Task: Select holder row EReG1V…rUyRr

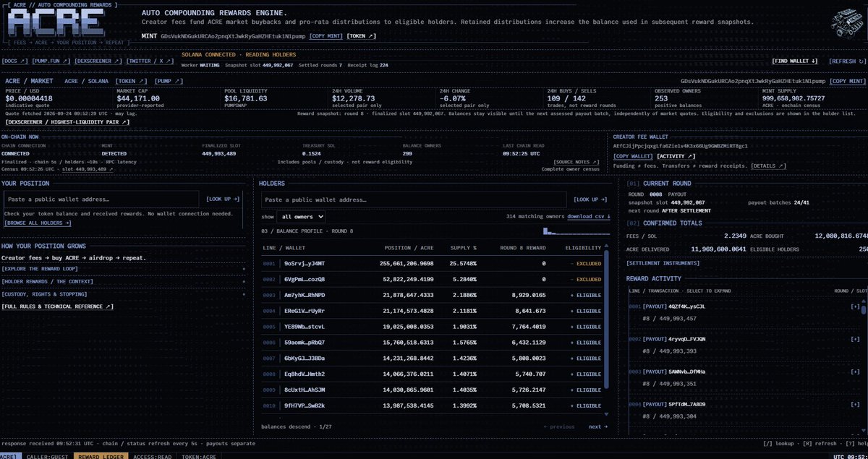Action: [x=433, y=311]
